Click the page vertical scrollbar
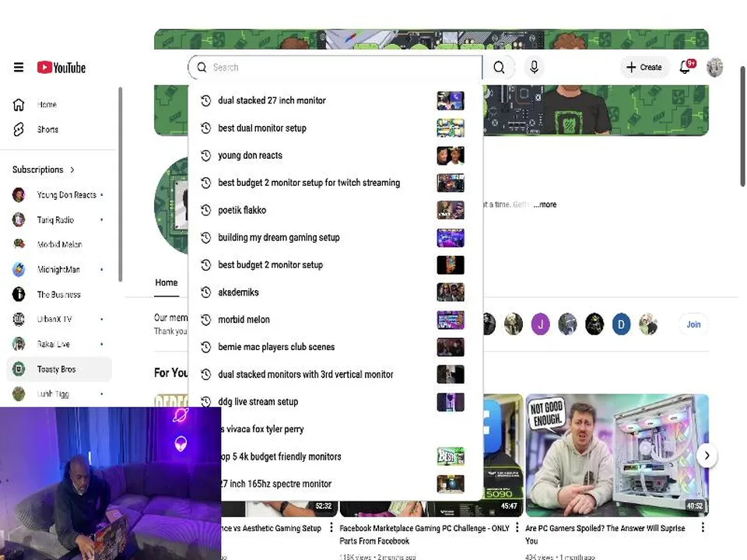 click(742, 126)
